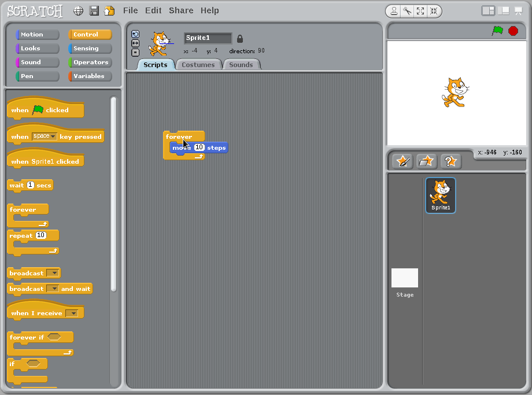This screenshot has height=395, width=532.
Task: Select the Looks block category
Action: [x=38, y=48]
